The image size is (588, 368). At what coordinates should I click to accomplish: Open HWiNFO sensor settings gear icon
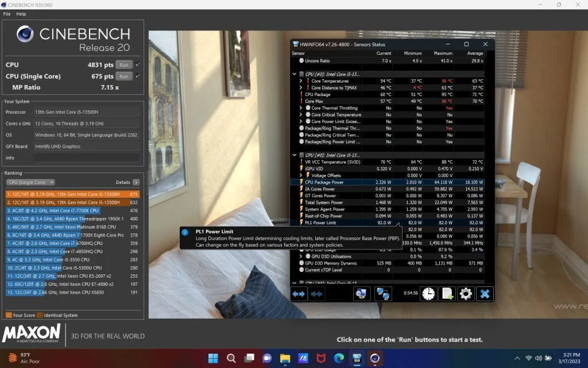click(466, 294)
